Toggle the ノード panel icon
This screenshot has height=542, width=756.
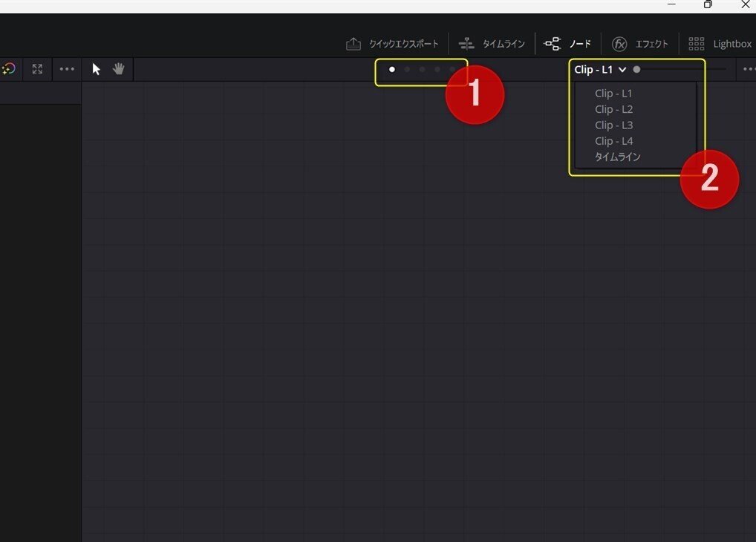tap(552, 44)
